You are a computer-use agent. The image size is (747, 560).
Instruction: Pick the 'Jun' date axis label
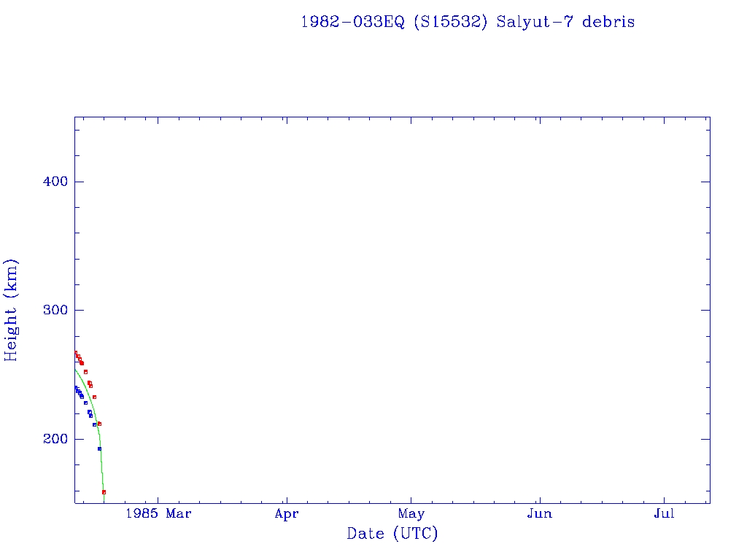[539, 513]
